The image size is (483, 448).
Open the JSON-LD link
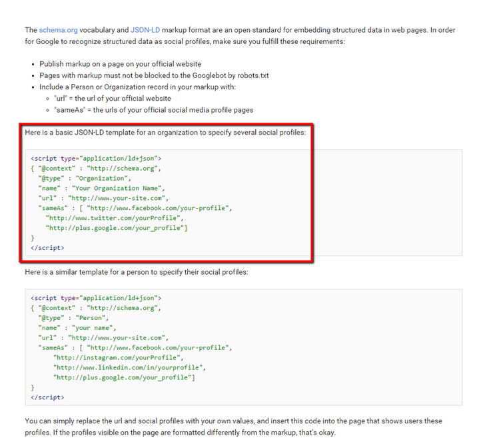point(145,30)
